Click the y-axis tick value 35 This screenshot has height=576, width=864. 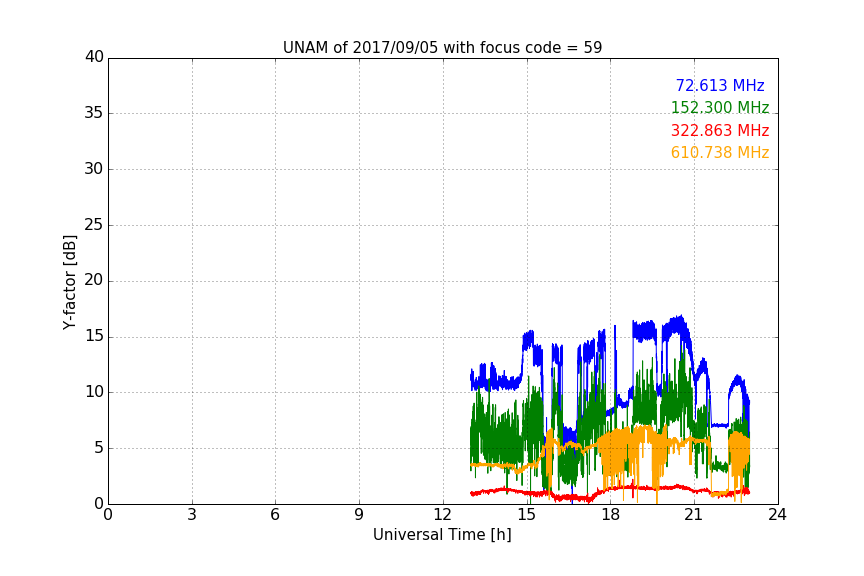[x=94, y=113]
